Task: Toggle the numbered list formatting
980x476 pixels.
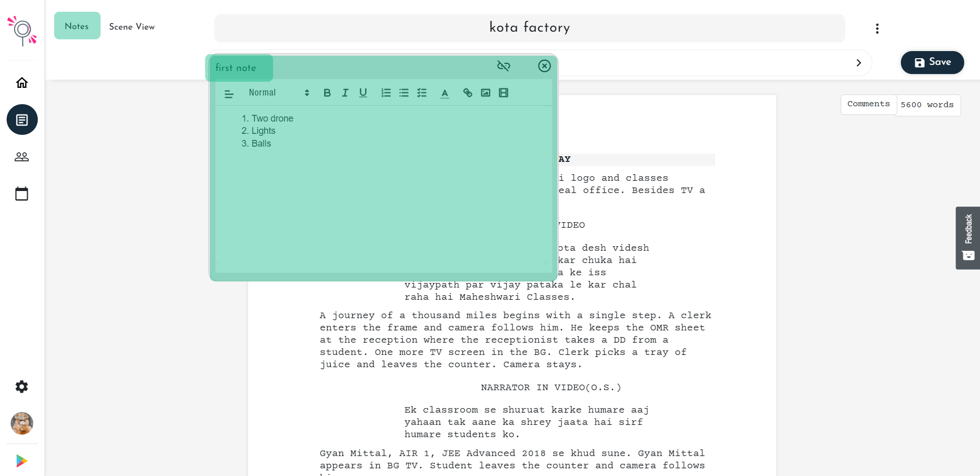Action: (386, 92)
